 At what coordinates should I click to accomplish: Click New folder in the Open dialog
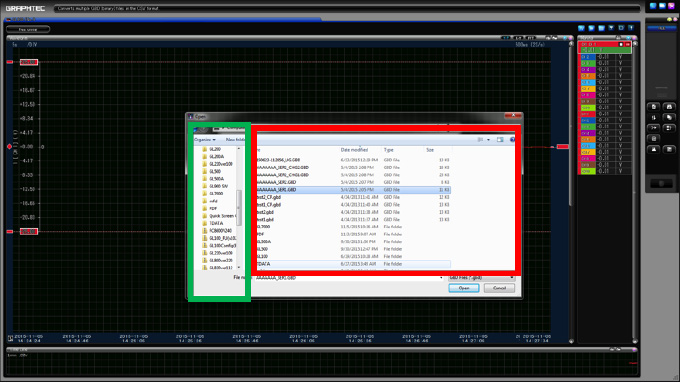pyautogui.click(x=235, y=140)
